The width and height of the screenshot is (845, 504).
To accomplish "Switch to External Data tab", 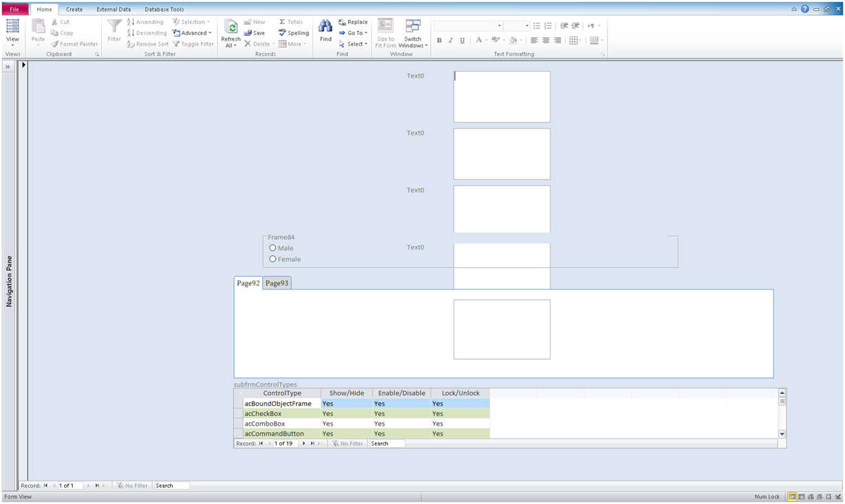I will point(114,10).
